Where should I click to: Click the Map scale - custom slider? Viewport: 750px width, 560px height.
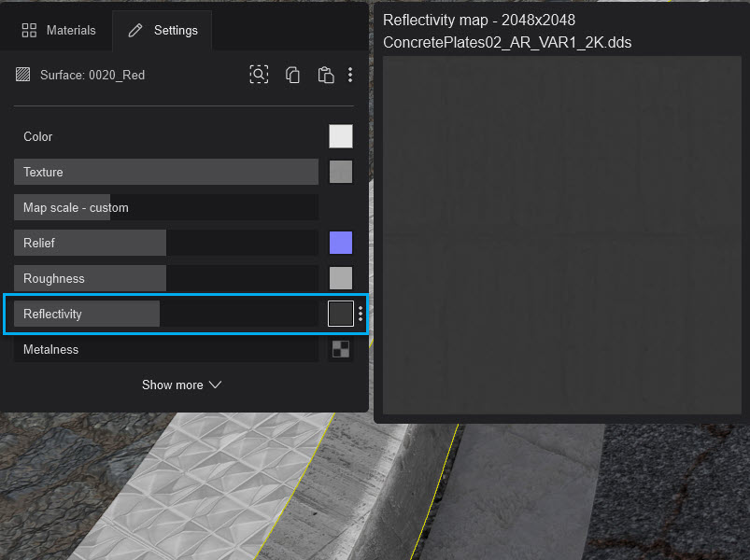(166, 207)
